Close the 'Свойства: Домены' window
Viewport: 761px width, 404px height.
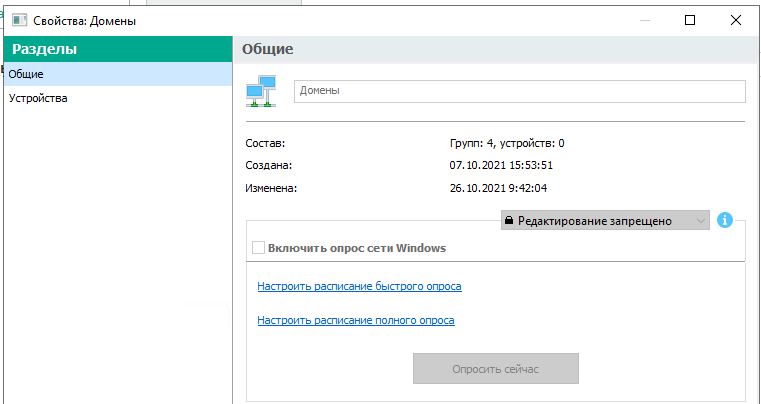(x=735, y=20)
